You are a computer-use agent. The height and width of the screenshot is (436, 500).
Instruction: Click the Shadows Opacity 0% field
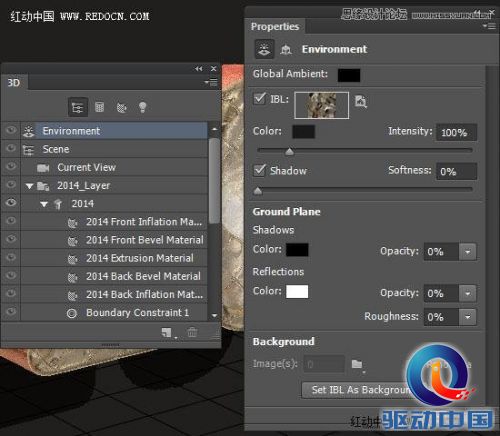click(x=441, y=252)
